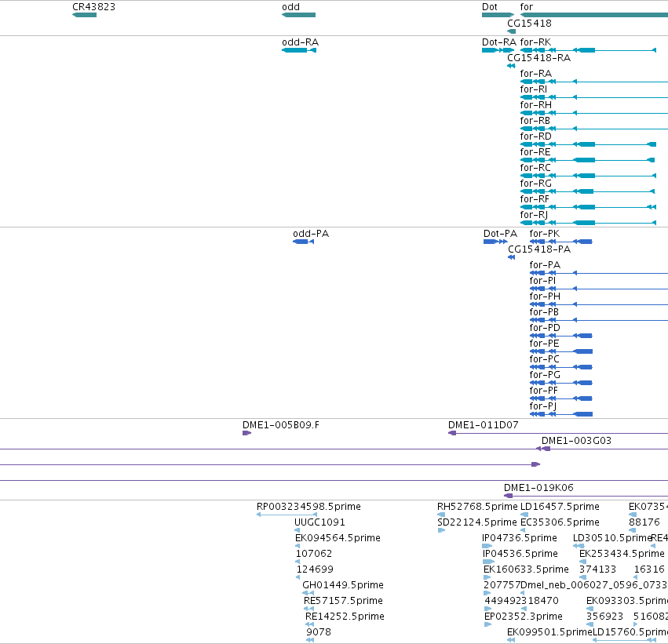Viewport: 668px width, 644px height.
Task: Select the 207757 feature label
Action: tap(502, 585)
